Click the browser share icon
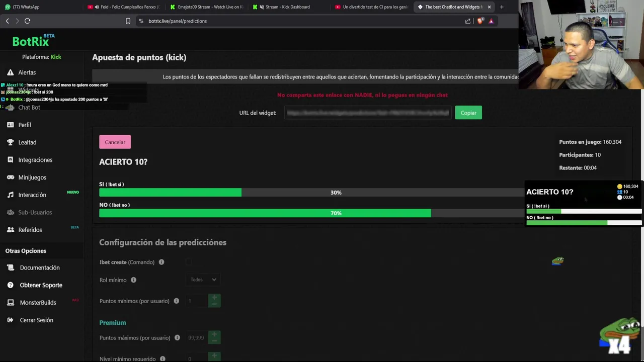The height and width of the screenshot is (362, 644). pos(468,21)
